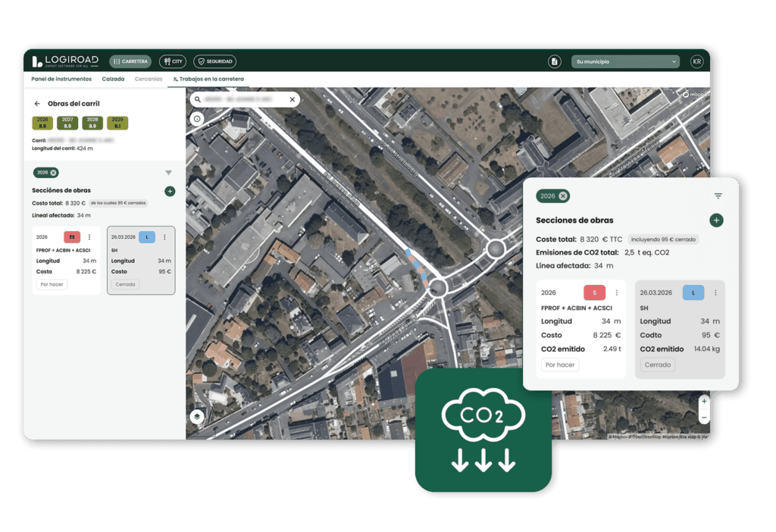Open the map layers button

(197, 416)
